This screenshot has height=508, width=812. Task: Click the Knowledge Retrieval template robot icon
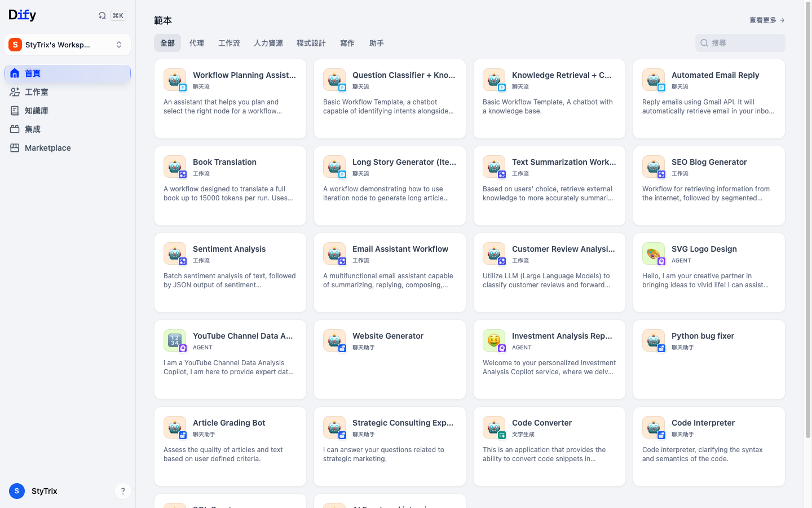click(x=494, y=80)
